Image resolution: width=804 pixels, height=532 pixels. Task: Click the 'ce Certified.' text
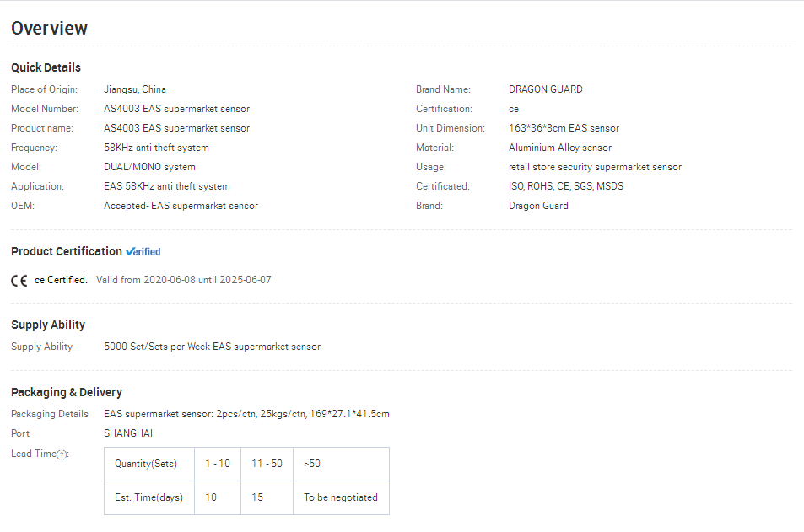61,280
